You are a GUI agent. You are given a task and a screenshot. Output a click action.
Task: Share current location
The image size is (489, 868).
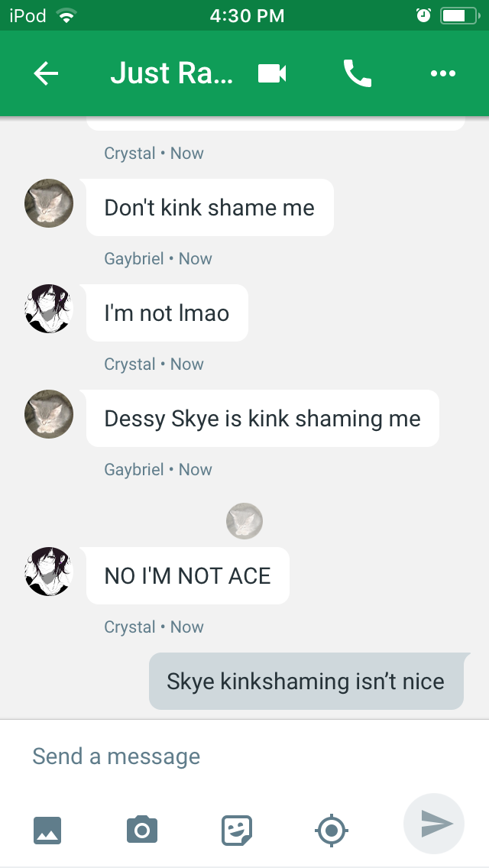[331, 831]
